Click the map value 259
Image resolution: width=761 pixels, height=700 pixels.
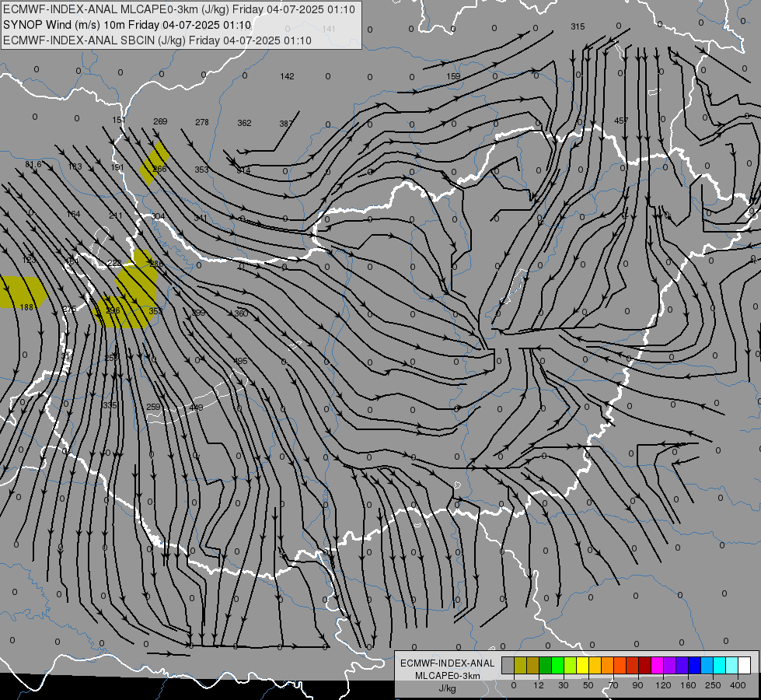pyautogui.click(x=153, y=407)
